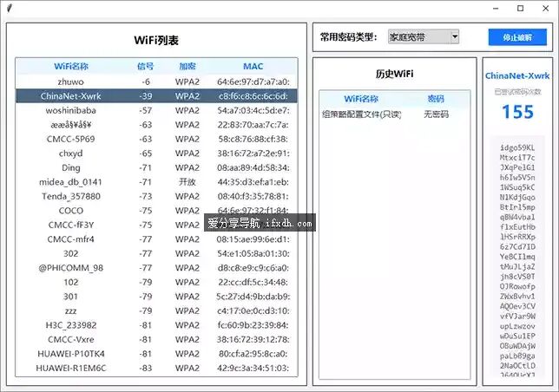The height and width of the screenshot is (392, 559).
Task: Select the ChinaNet-Xwrk network row
Action: (156, 96)
